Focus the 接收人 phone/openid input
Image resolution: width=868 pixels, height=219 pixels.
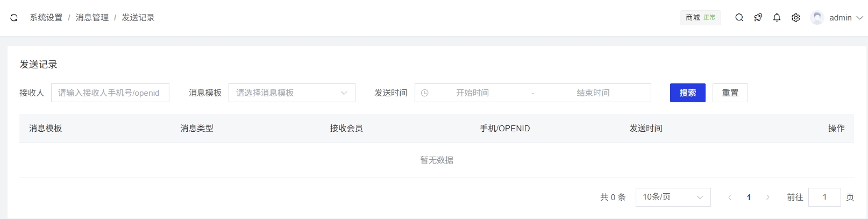click(x=110, y=93)
